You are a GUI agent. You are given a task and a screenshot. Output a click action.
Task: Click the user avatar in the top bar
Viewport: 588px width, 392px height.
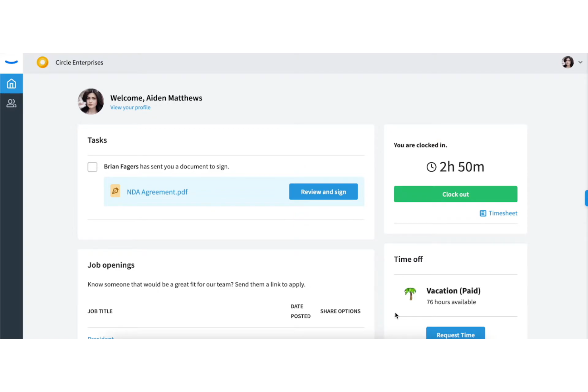tap(567, 62)
